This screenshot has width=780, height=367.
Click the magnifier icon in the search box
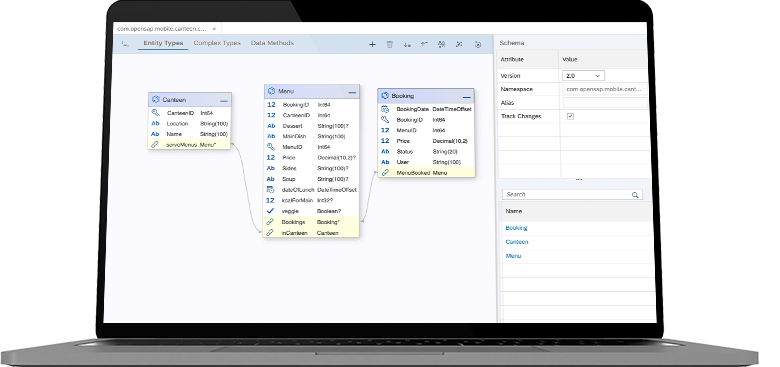tap(635, 195)
